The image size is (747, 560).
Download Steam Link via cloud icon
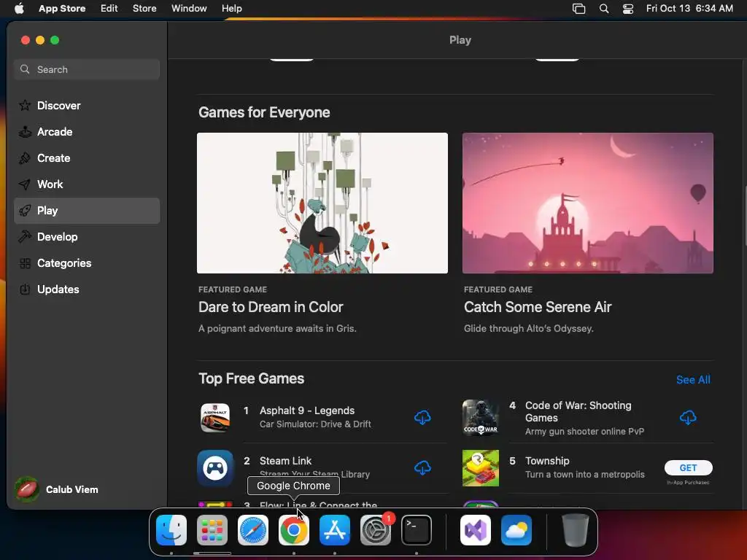tap(422, 468)
